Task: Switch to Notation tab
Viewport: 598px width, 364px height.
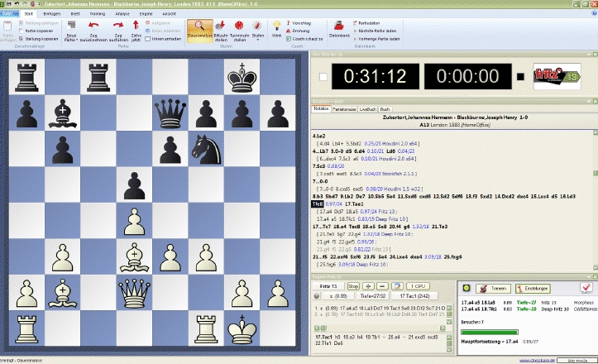Action: [x=321, y=108]
